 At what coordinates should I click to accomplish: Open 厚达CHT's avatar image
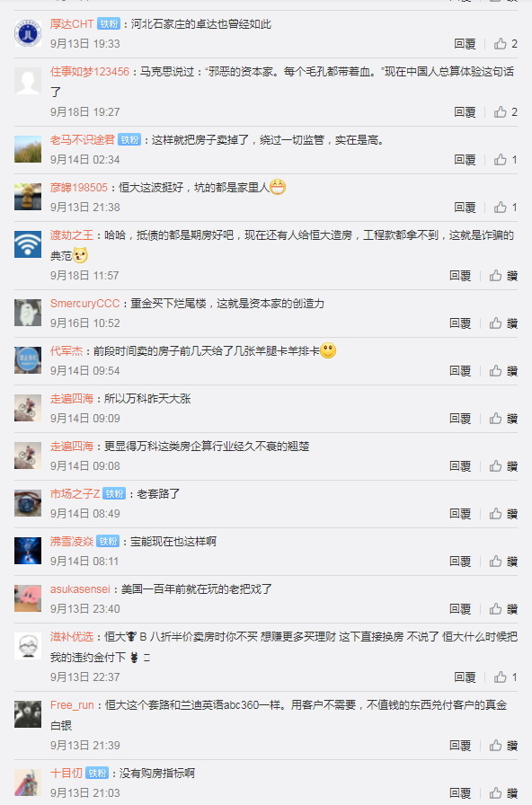tap(28, 34)
